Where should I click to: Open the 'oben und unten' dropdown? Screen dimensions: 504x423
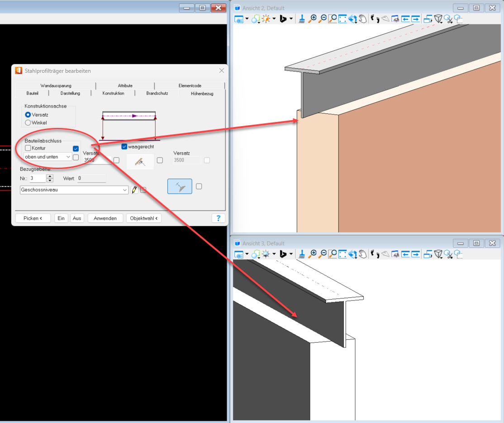tap(68, 157)
